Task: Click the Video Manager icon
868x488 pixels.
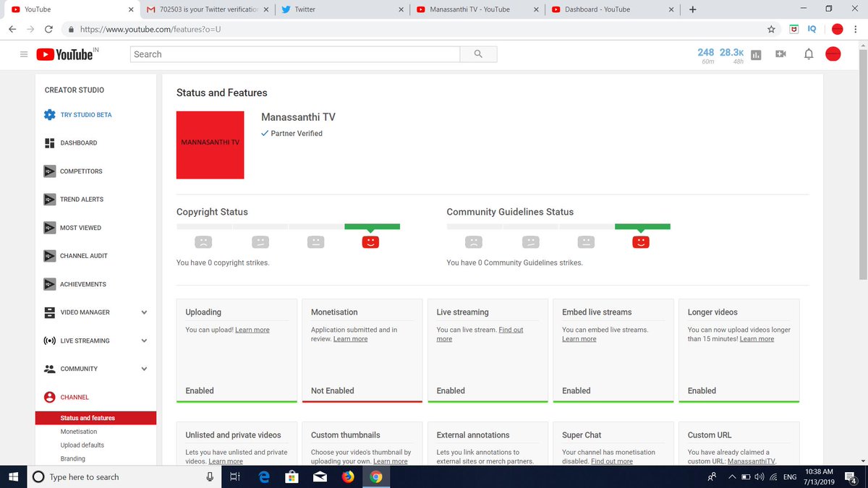Action: tap(49, 312)
